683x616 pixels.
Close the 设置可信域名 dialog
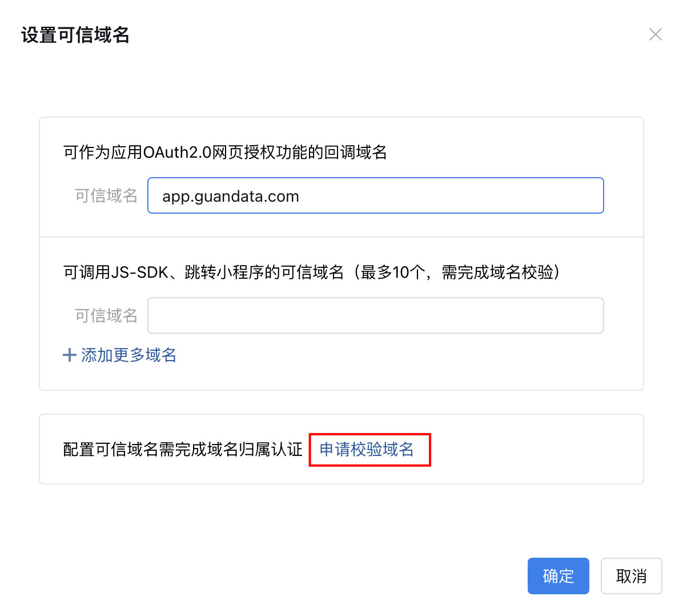click(655, 35)
